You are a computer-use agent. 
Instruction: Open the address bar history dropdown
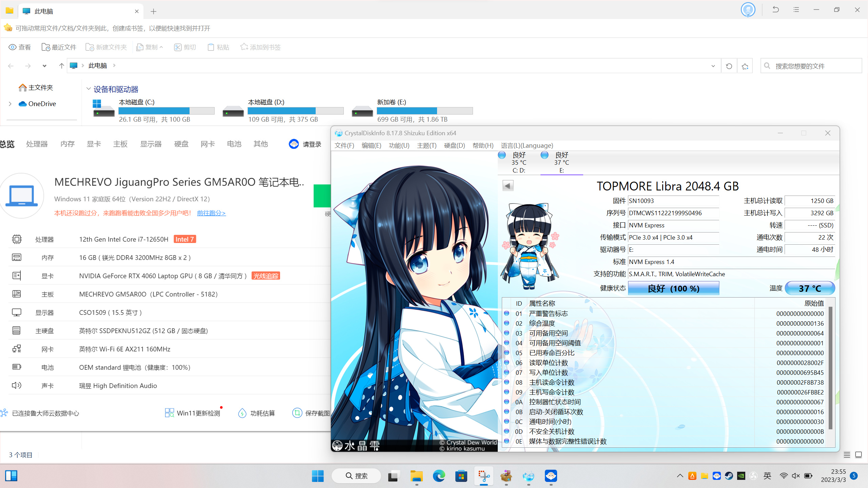click(x=713, y=66)
